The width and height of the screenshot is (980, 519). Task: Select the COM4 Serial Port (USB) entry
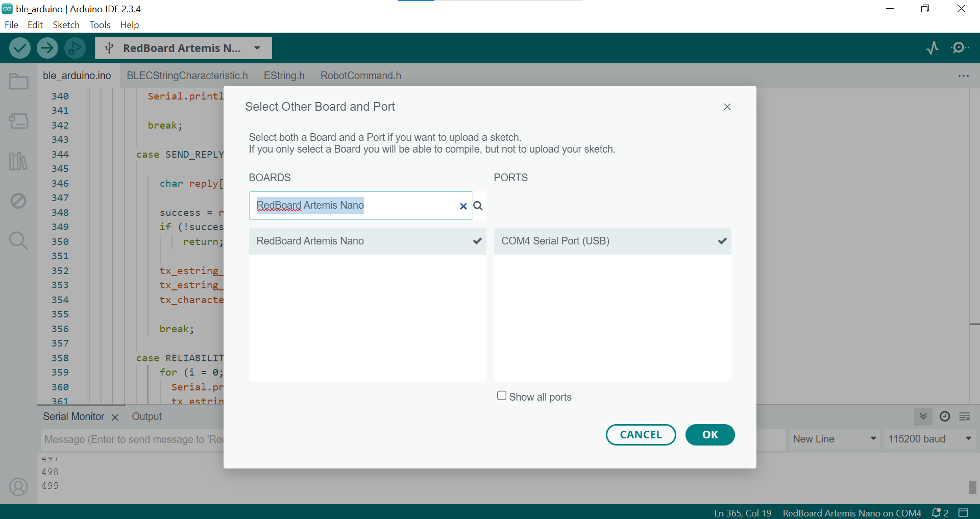pyautogui.click(x=612, y=241)
